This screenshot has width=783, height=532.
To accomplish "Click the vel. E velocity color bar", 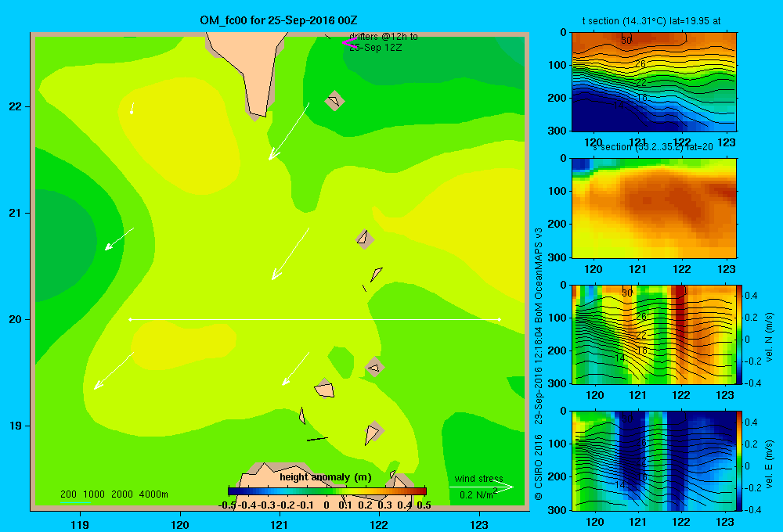I will [x=740, y=460].
